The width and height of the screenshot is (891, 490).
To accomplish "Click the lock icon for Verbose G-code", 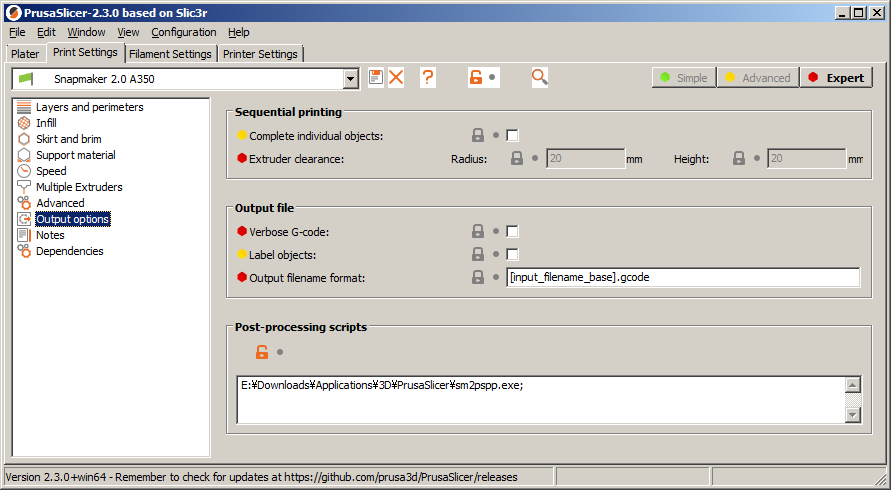I will [478, 231].
